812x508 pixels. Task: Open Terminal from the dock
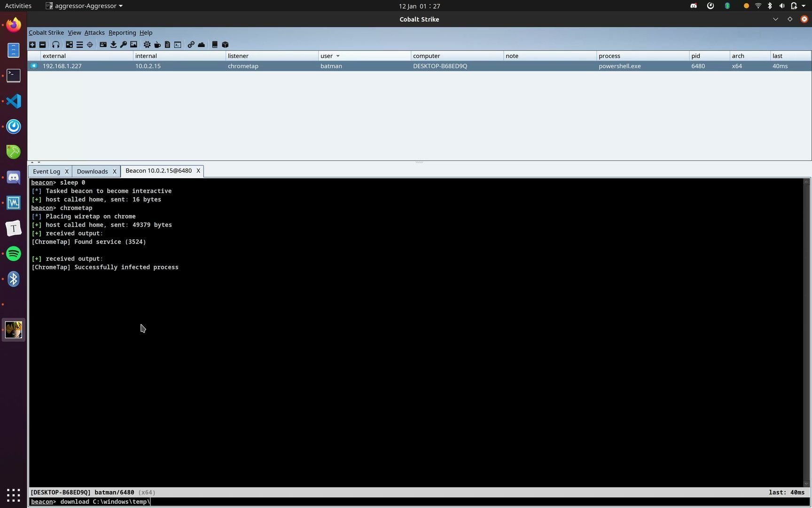(x=14, y=75)
